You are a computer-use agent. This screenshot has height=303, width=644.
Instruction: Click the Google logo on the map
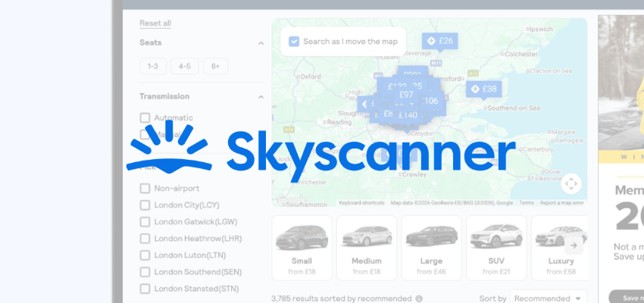tap(292, 200)
